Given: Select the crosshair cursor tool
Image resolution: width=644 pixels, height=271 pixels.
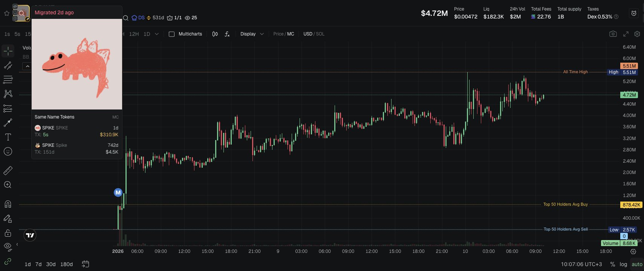Looking at the screenshot, I should pos(8,51).
